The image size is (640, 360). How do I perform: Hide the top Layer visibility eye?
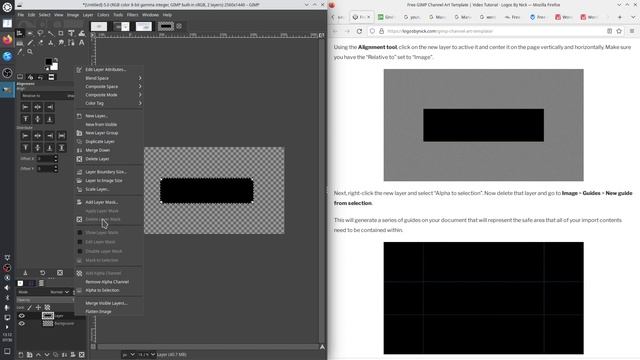coord(22,316)
